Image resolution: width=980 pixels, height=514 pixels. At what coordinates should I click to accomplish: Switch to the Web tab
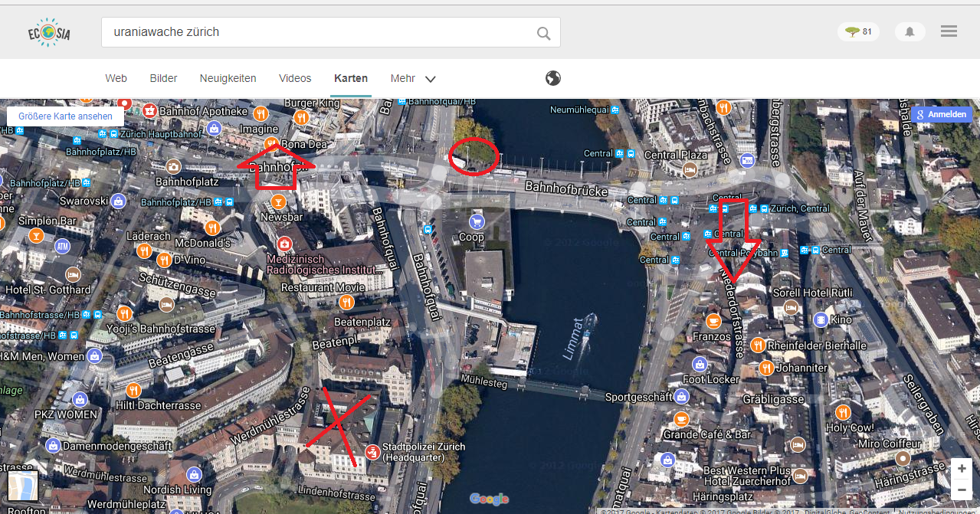pos(116,78)
